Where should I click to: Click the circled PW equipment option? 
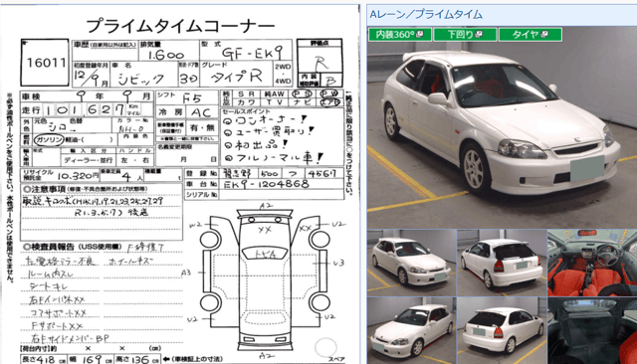point(328,93)
